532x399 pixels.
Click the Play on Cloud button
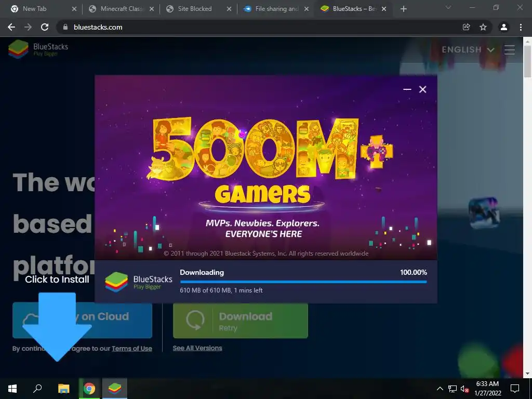coord(82,320)
